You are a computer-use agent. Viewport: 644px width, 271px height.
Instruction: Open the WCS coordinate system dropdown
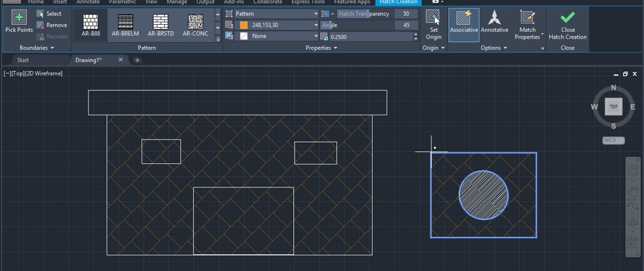pos(614,140)
